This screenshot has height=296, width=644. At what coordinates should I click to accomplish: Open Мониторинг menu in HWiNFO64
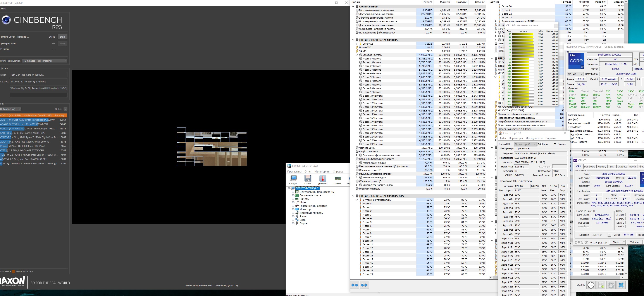[x=322, y=172]
